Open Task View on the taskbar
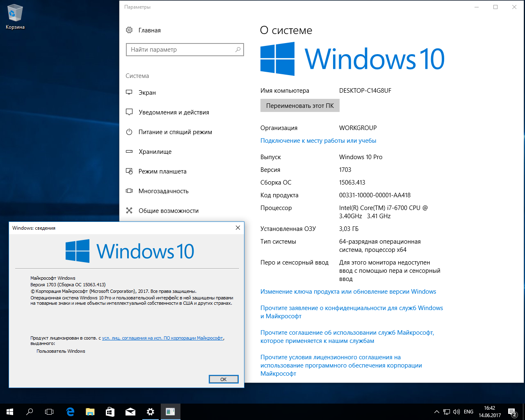This screenshot has width=525, height=420. click(x=49, y=412)
